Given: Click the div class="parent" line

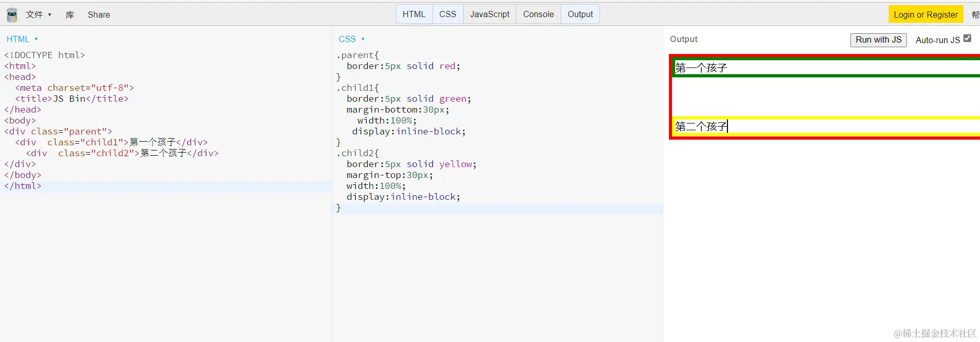Looking at the screenshot, I should pos(58,131).
